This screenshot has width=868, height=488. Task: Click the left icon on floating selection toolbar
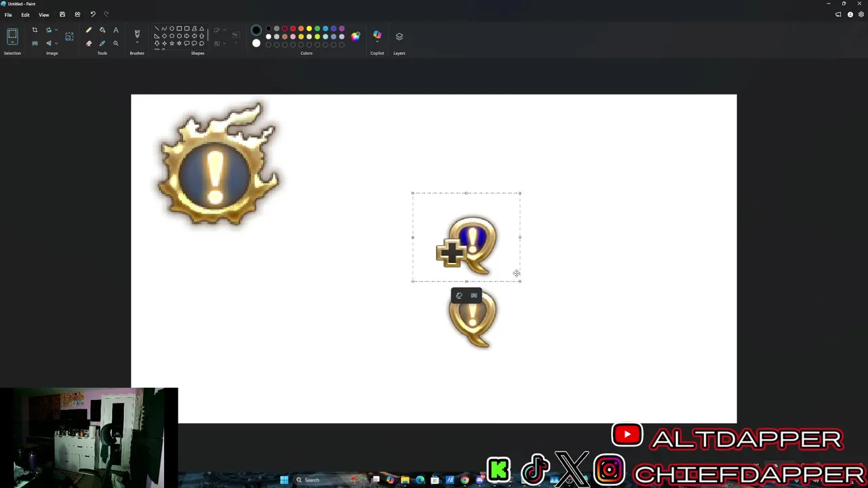coord(459,296)
